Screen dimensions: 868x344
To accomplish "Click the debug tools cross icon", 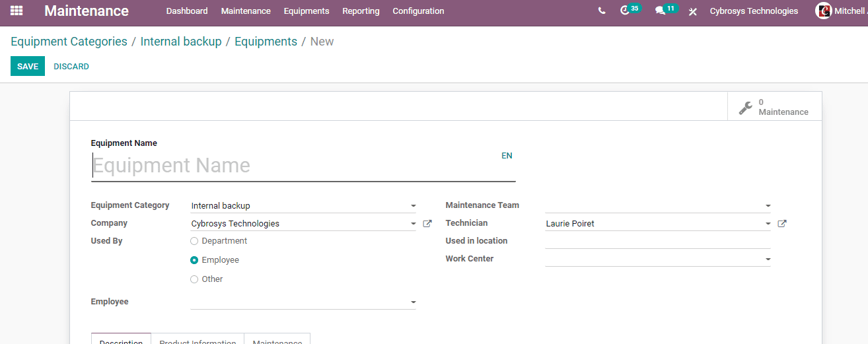I will coord(692,12).
